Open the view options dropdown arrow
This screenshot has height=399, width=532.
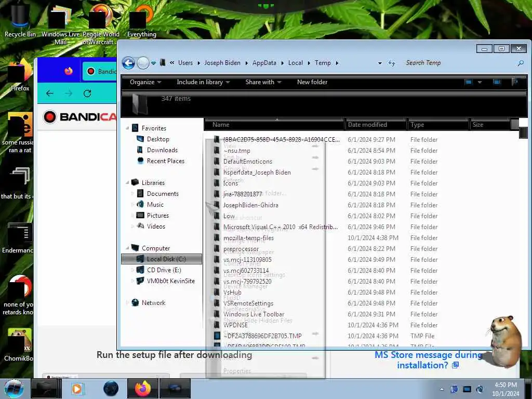480,82
